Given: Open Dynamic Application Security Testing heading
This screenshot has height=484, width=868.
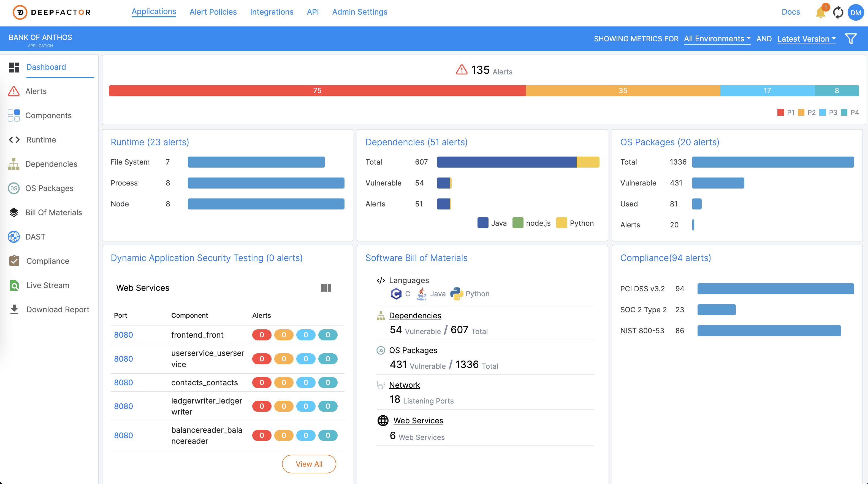Looking at the screenshot, I should (x=207, y=258).
